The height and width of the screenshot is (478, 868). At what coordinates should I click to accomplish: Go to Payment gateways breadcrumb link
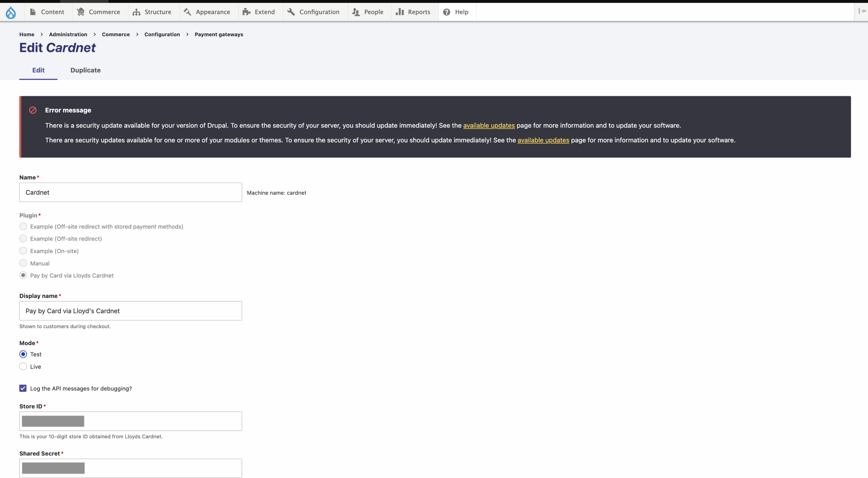(219, 34)
